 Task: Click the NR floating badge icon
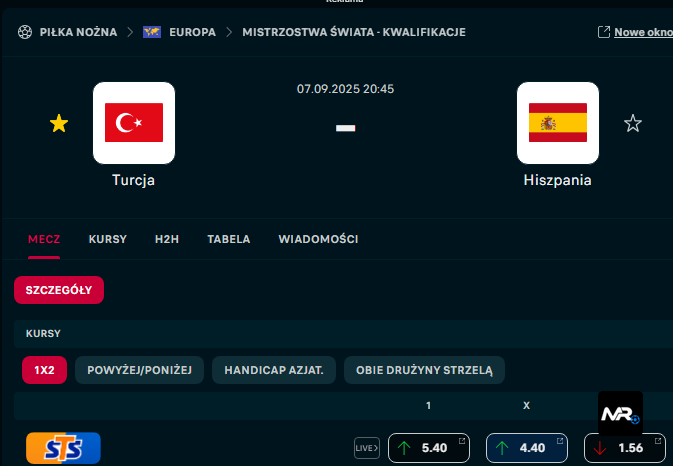(620, 412)
